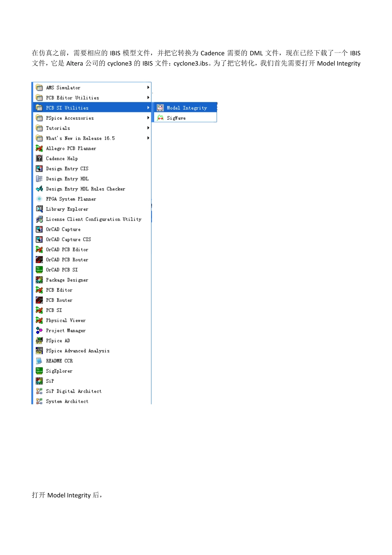The height and width of the screenshot is (555, 392).
Task: Click the PCB Router icon
Action: tap(39, 300)
